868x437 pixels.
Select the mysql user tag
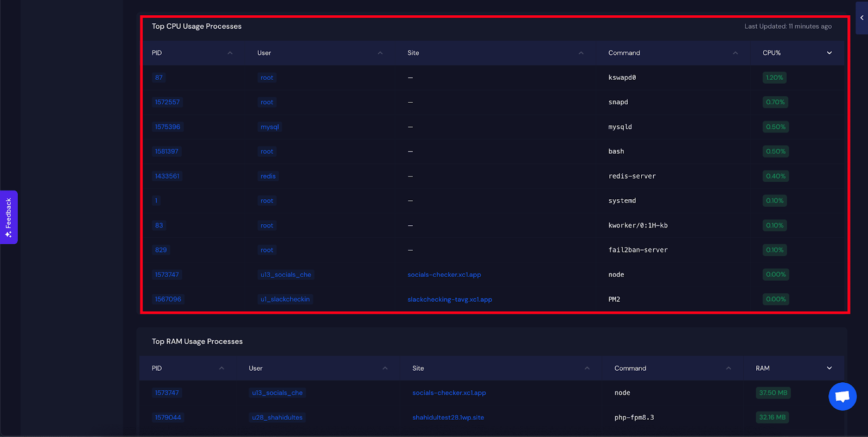coord(269,127)
